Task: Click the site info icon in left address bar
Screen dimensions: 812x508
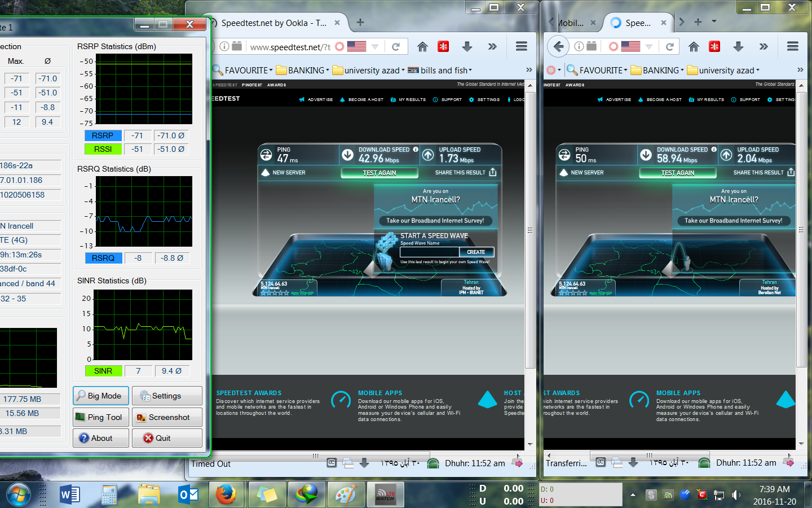Action: (x=224, y=47)
